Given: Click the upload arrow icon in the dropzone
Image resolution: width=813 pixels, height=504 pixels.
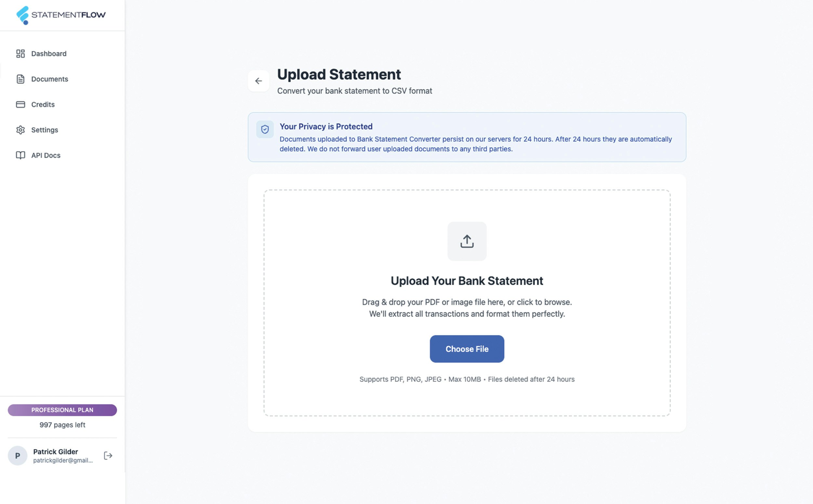Looking at the screenshot, I should click(x=467, y=241).
